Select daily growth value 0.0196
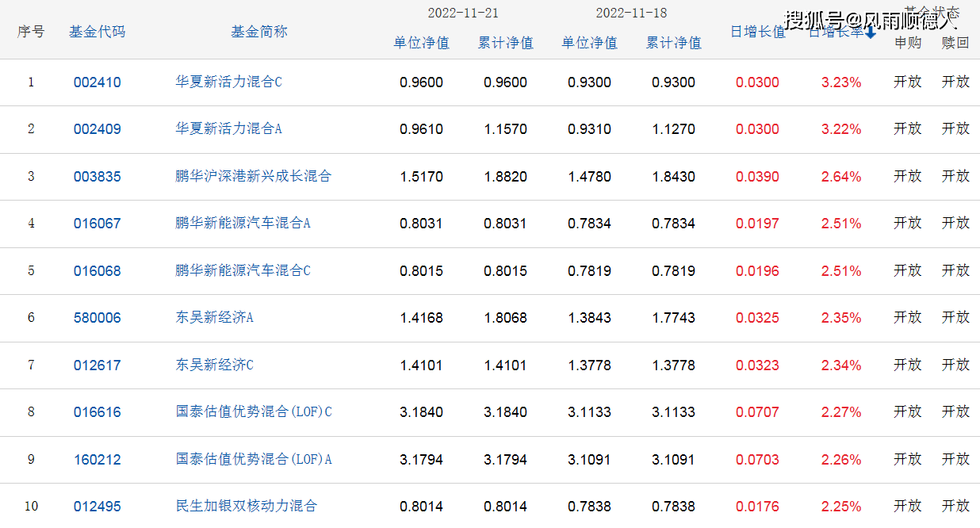The width and height of the screenshot is (980, 528). (757, 271)
